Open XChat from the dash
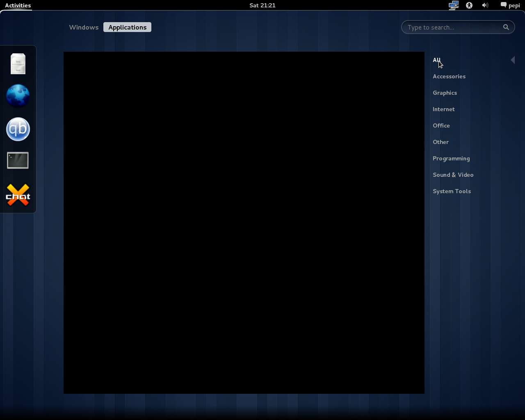525x420 pixels. click(18, 195)
